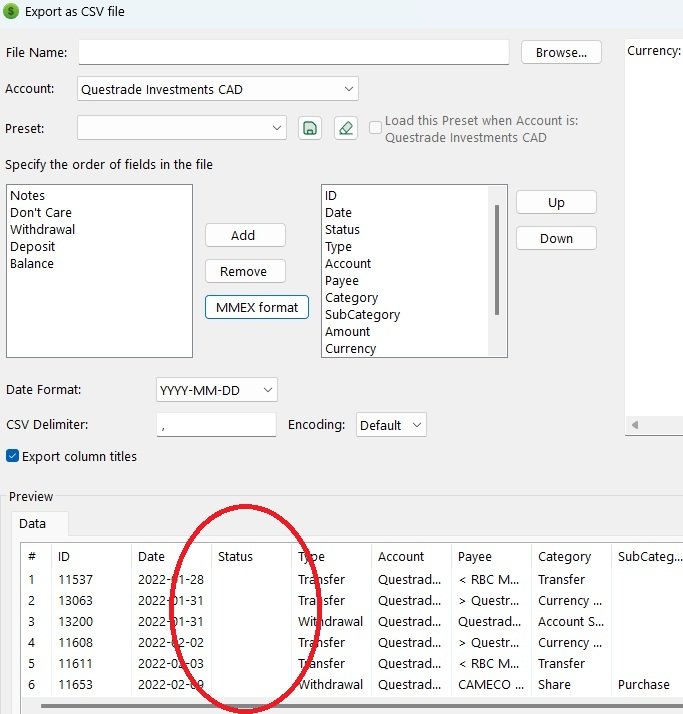Open the Date Format dropdown
This screenshot has width=683, height=714.
tap(217, 390)
